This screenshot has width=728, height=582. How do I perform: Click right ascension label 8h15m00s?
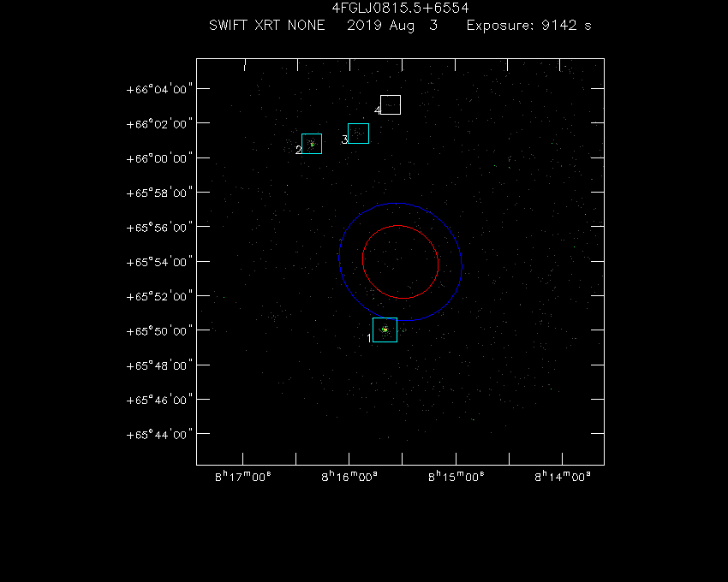tap(456, 477)
